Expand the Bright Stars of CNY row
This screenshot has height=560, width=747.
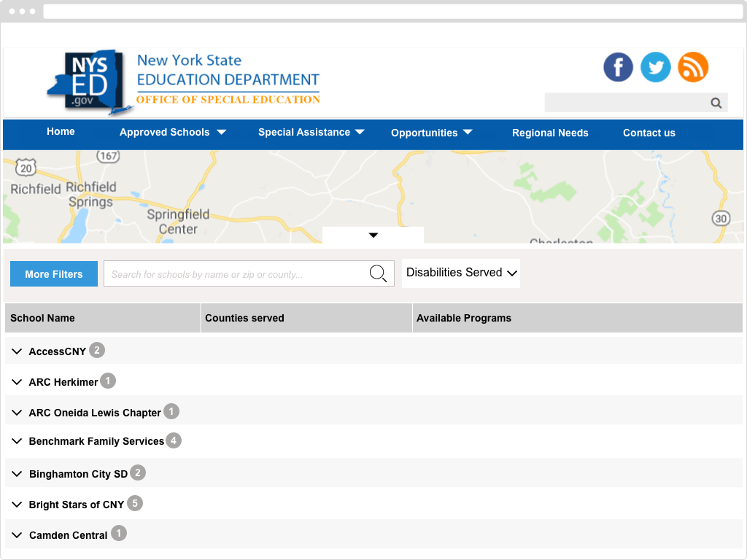tap(18, 505)
